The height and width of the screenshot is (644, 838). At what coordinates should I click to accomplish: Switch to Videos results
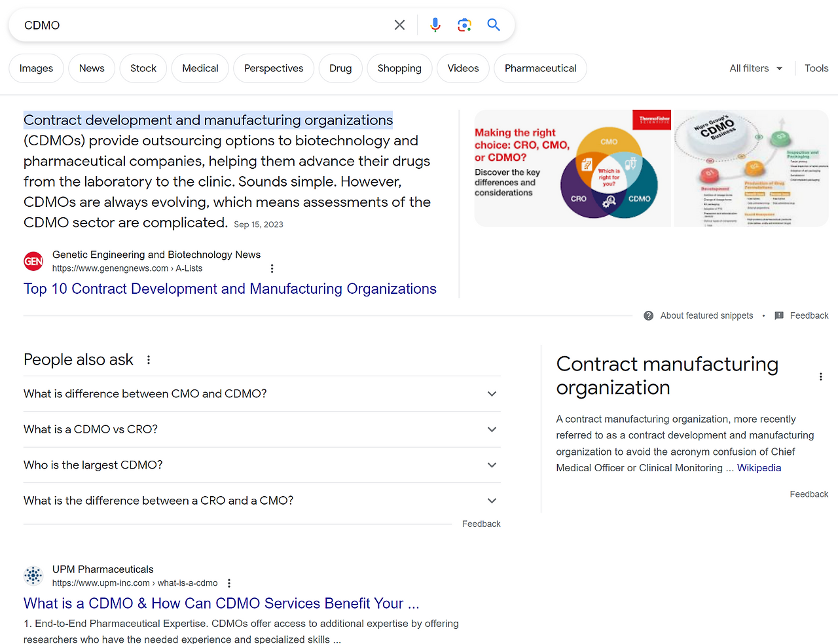pos(463,68)
